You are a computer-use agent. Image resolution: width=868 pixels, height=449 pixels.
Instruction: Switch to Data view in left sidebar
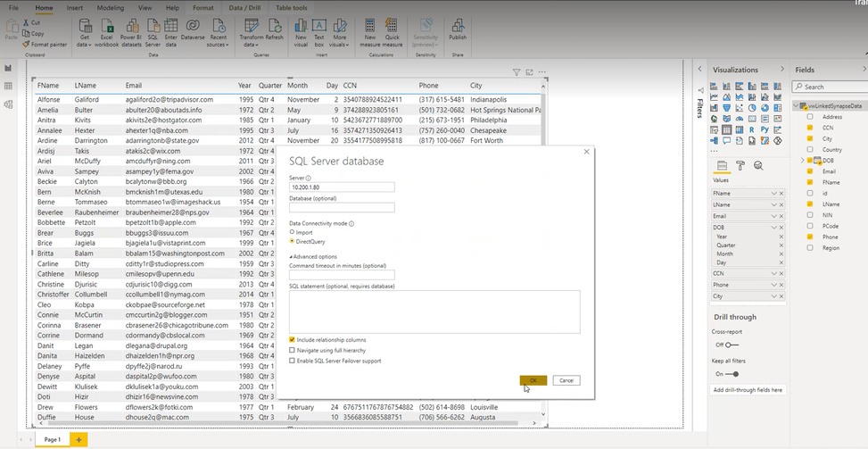[8, 86]
